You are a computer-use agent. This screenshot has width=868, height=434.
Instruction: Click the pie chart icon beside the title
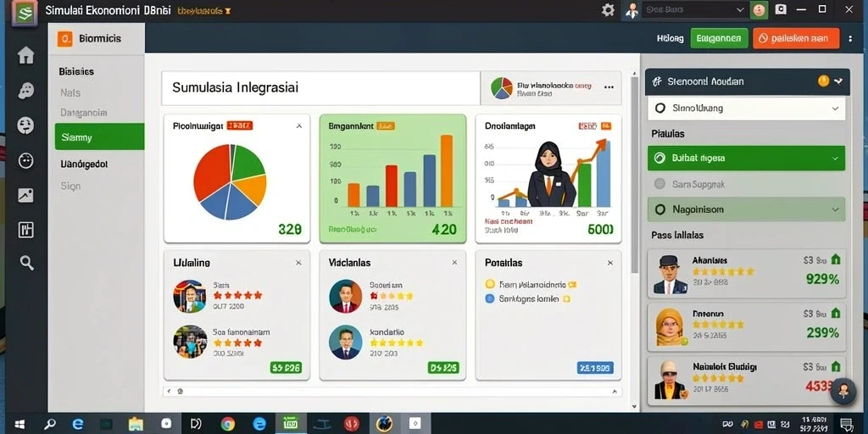[502, 88]
